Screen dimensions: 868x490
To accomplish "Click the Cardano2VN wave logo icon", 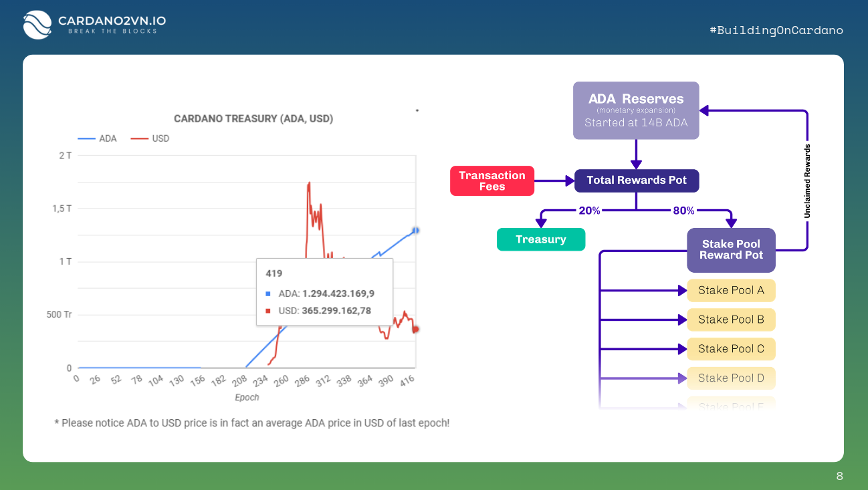I will (x=37, y=25).
